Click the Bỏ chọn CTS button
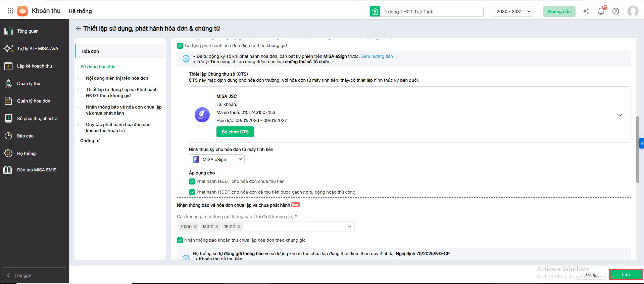Screen dimensions: 644x284 point(235,132)
